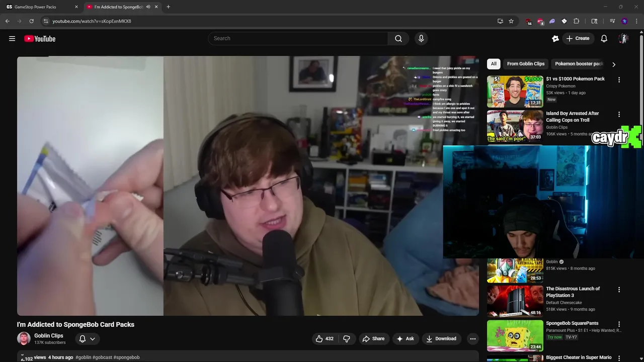The height and width of the screenshot is (362, 644).
Task: Open the YouTube hamburger guide menu
Action: (12, 39)
